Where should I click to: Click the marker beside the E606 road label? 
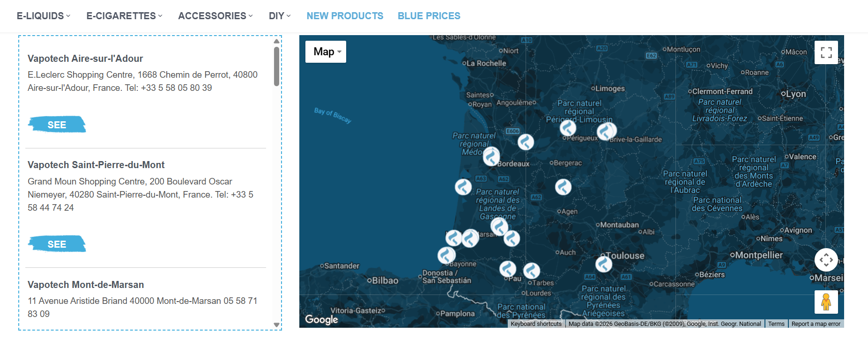click(x=526, y=141)
